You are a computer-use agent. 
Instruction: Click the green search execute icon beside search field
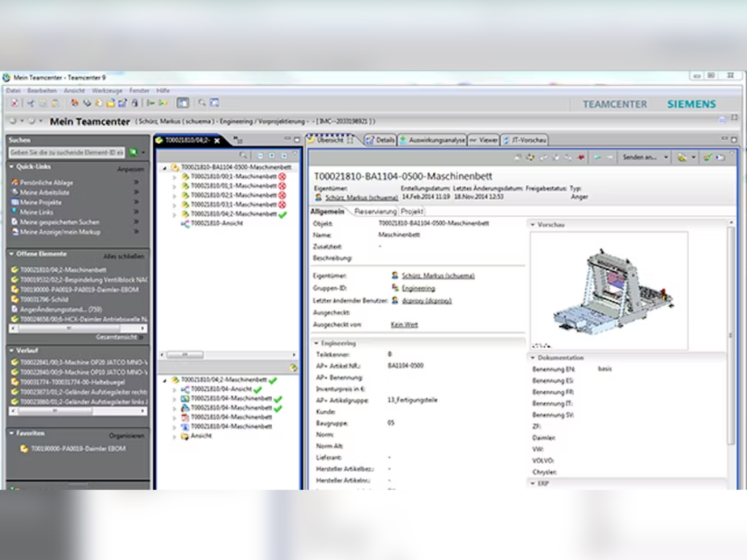[x=133, y=152]
